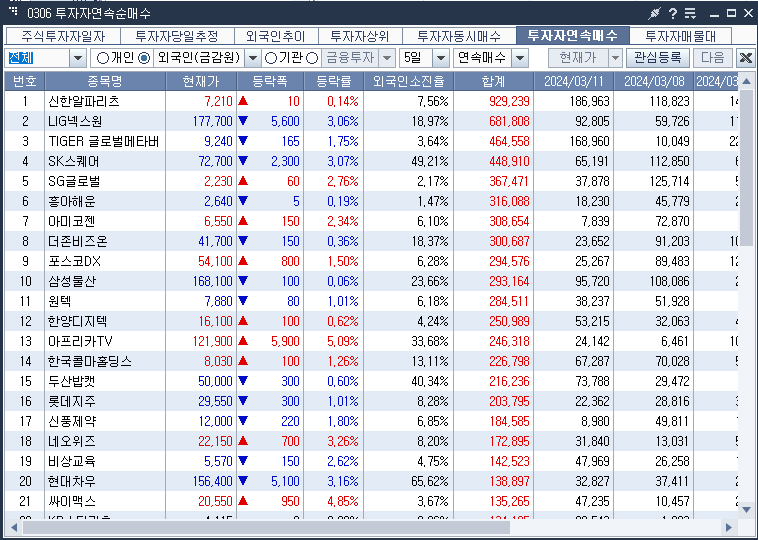Screen dimensions: 758x540
Task: Switch to the 투자자동시매수 tab
Action: coord(459,36)
